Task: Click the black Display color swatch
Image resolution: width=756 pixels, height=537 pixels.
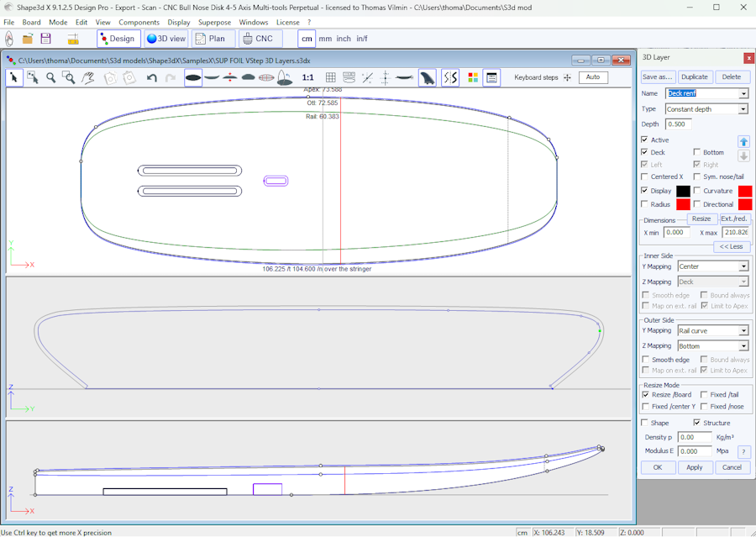Action: (683, 191)
